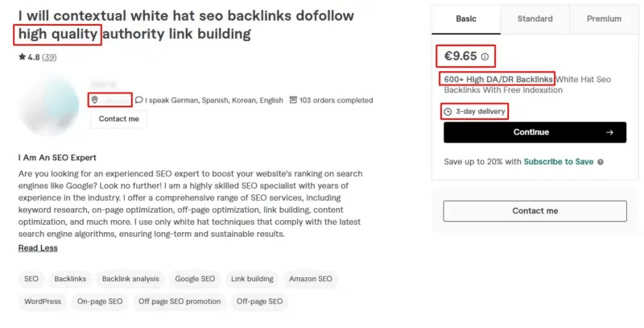Click the speech bubble icon beside the languages
Screen dimensions: 644x328
[139, 100]
